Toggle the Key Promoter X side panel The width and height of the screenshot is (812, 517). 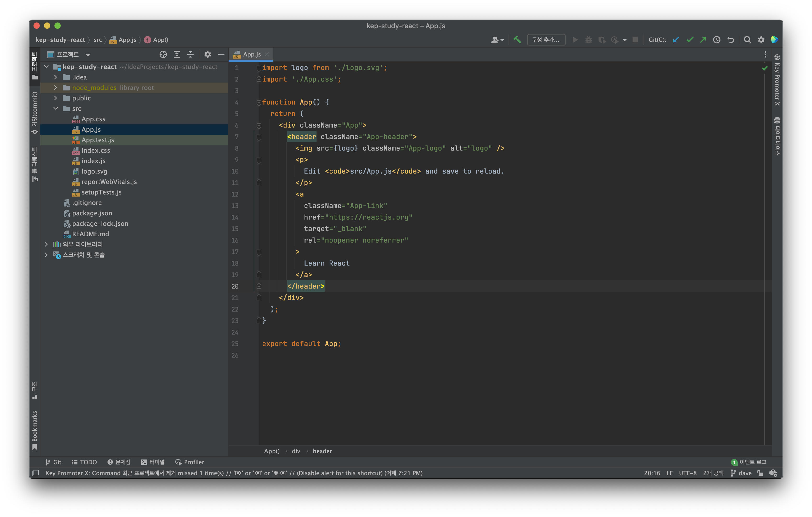pos(777,80)
